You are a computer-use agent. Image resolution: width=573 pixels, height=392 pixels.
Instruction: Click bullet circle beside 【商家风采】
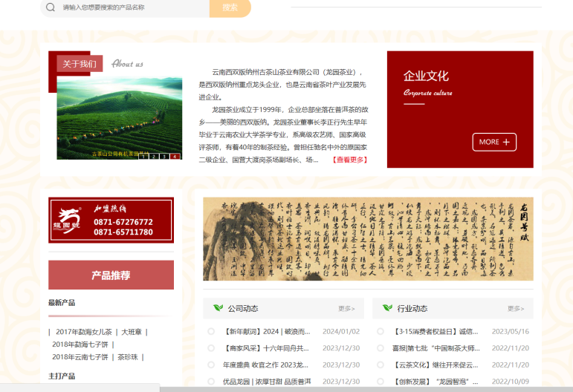point(211,348)
